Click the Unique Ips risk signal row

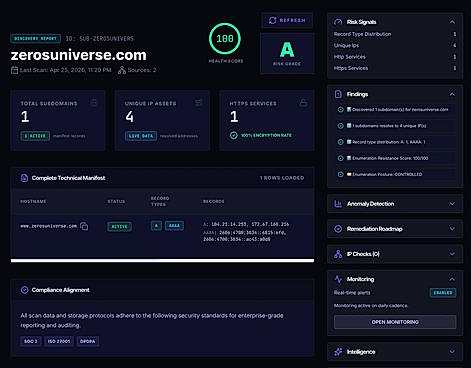(x=395, y=45)
